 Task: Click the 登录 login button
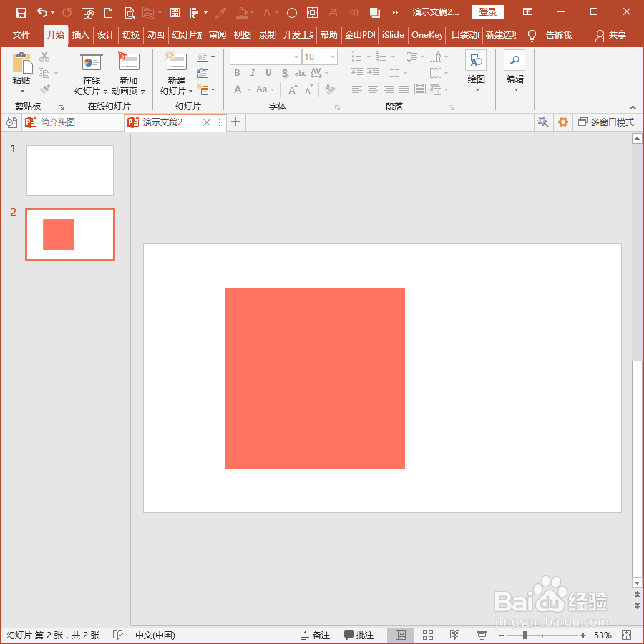click(x=488, y=12)
